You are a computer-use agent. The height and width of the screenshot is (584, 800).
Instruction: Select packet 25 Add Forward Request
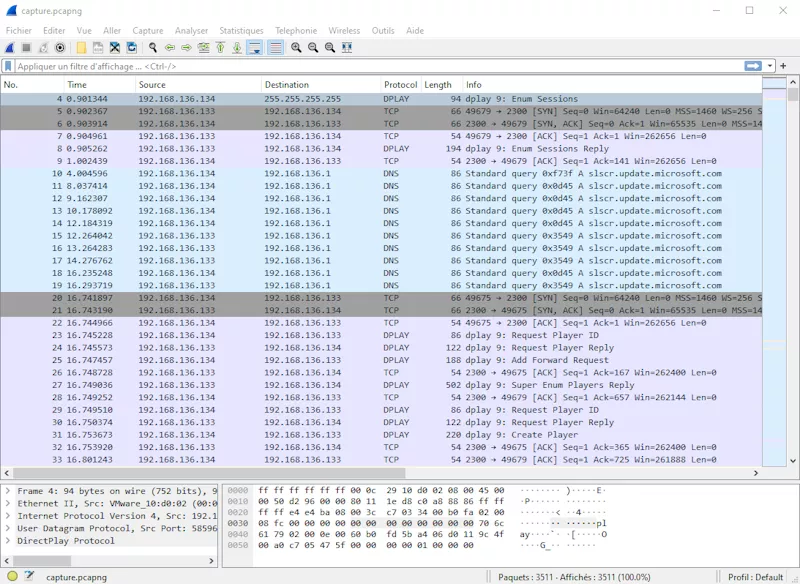point(381,360)
